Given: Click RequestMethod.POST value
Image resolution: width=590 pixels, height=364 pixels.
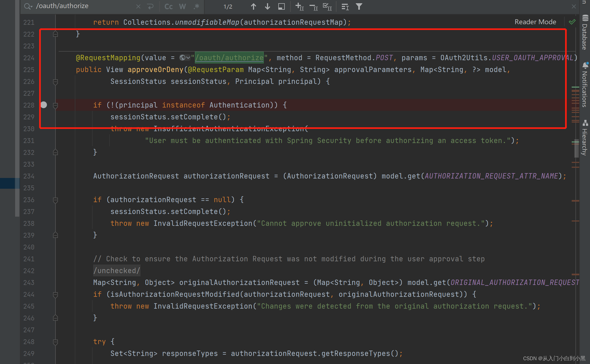Looking at the screenshot, I should 354,58.
